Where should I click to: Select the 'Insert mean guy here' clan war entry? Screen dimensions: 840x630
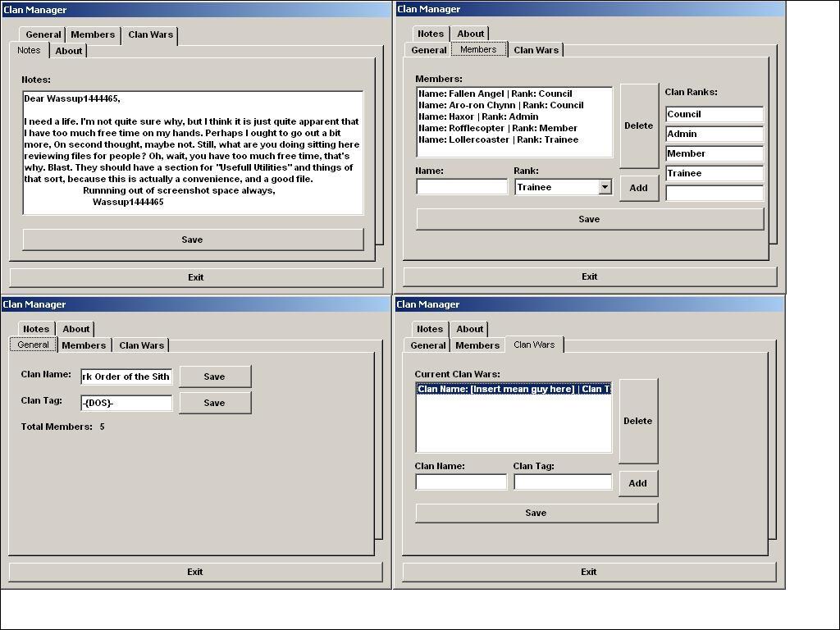(513, 389)
